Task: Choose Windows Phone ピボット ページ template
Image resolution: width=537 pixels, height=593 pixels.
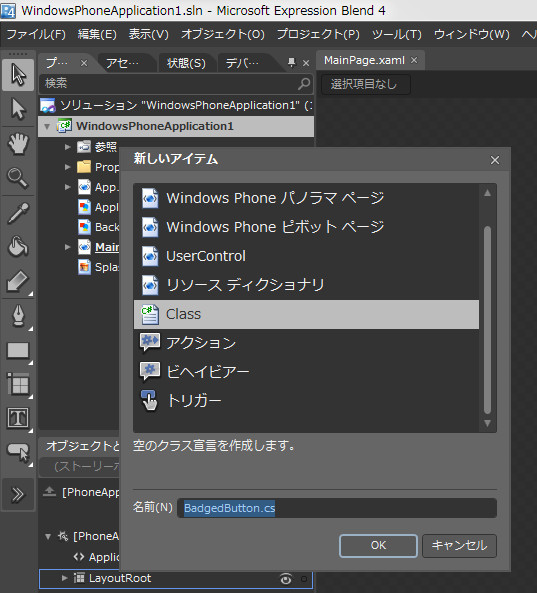Action: tap(306, 227)
